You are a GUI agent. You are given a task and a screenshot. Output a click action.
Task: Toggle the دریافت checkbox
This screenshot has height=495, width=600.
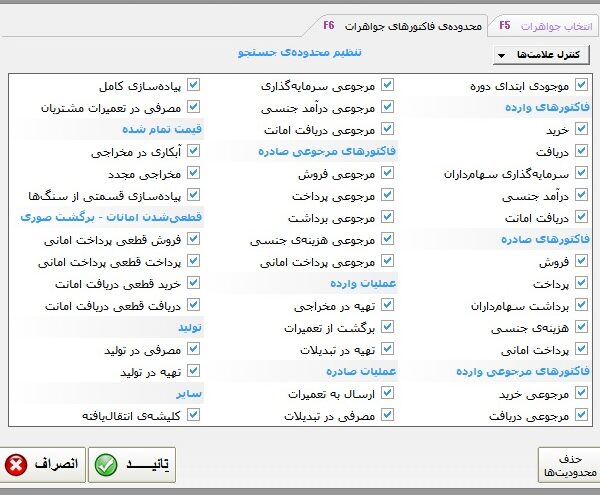coord(581,151)
